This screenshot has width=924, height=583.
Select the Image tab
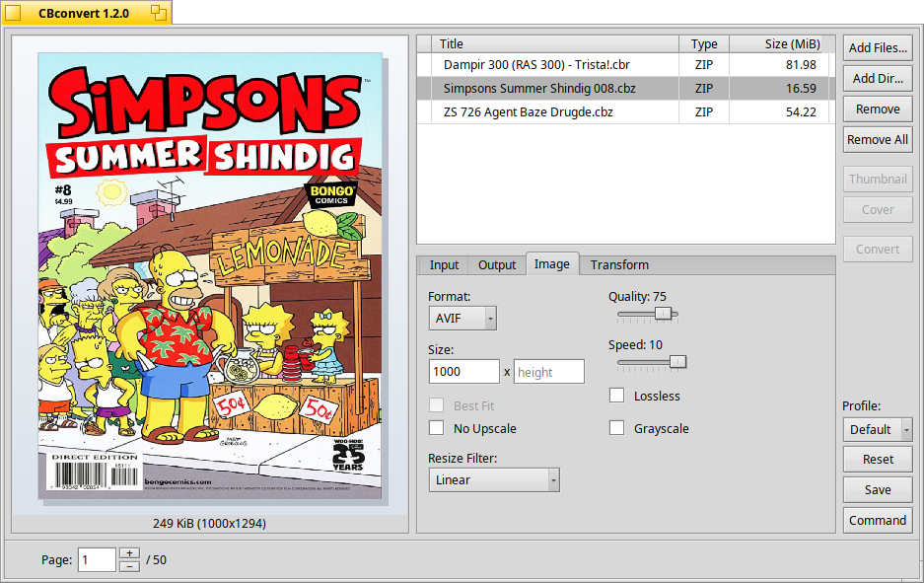point(551,264)
